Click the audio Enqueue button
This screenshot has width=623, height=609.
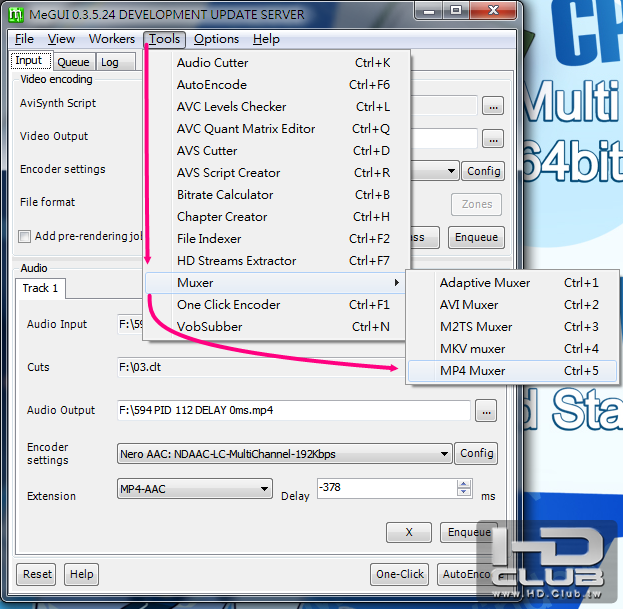coord(469,532)
